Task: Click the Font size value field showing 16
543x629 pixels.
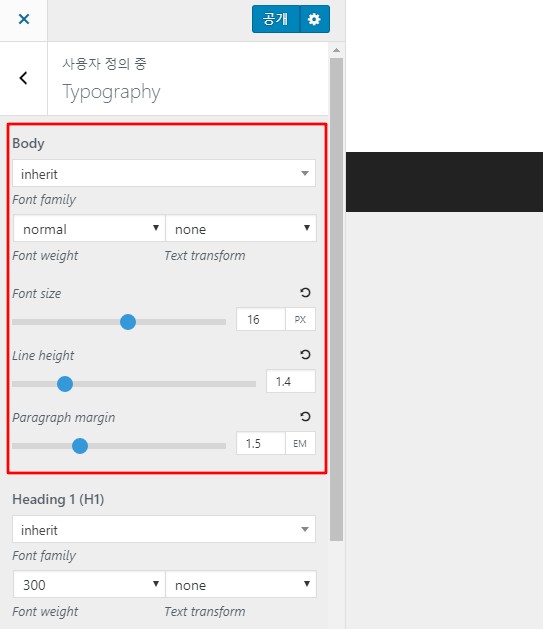Action: pos(261,319)
